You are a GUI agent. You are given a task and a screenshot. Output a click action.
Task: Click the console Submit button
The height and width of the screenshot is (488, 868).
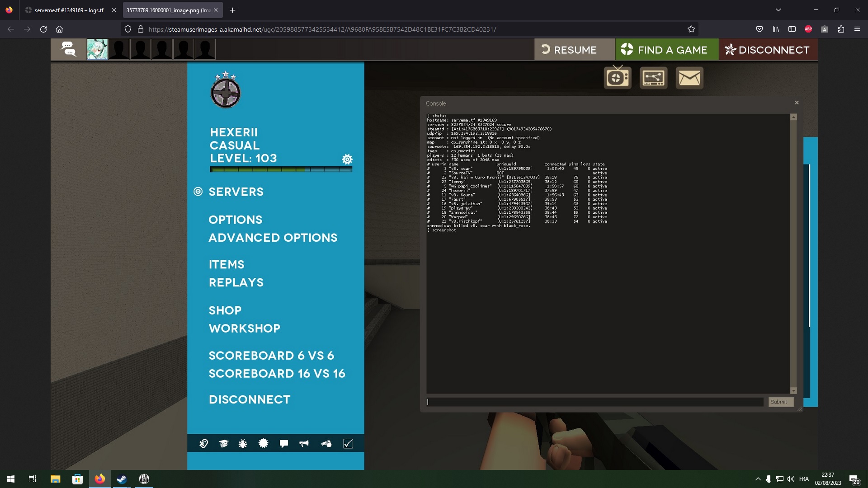(781, 402)
